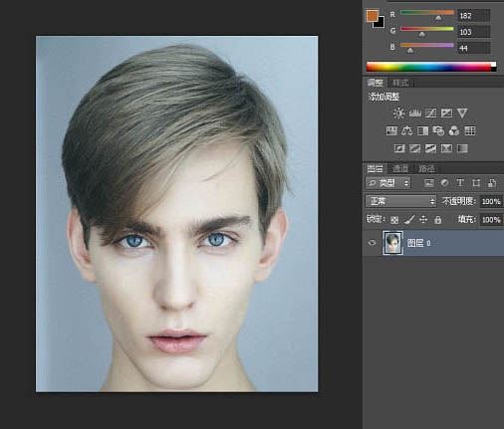Switch to the 路径 tab

click(x=426, y=169)
